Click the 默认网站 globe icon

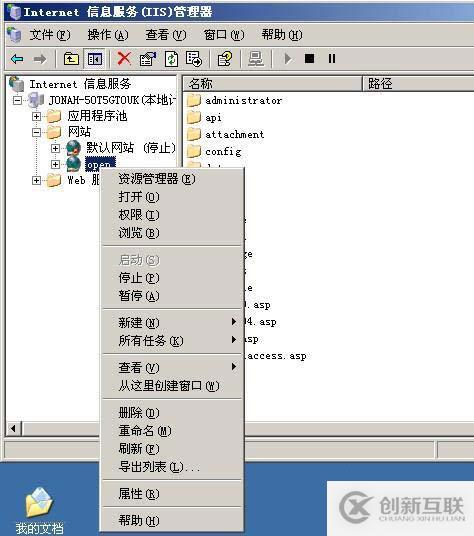(73, 148)
